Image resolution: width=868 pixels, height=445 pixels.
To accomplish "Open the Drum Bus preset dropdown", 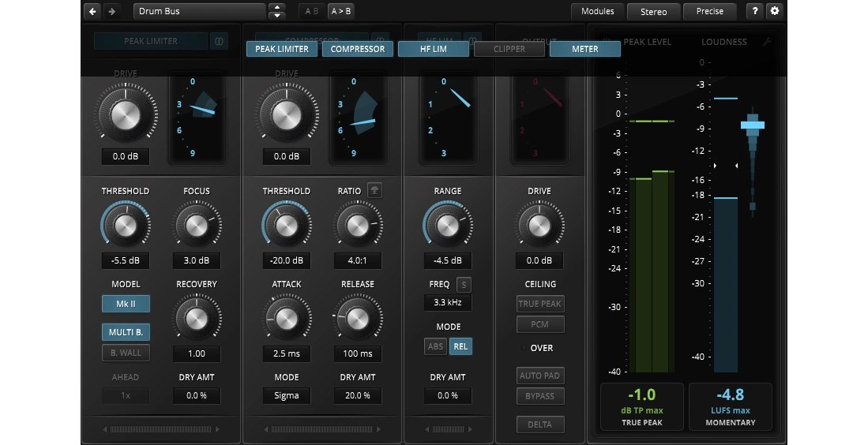I will tap(199, 11).
